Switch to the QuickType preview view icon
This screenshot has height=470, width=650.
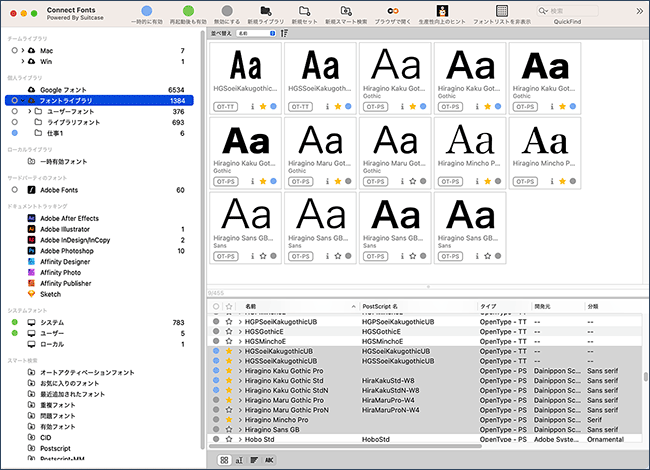tap(239, 460)
